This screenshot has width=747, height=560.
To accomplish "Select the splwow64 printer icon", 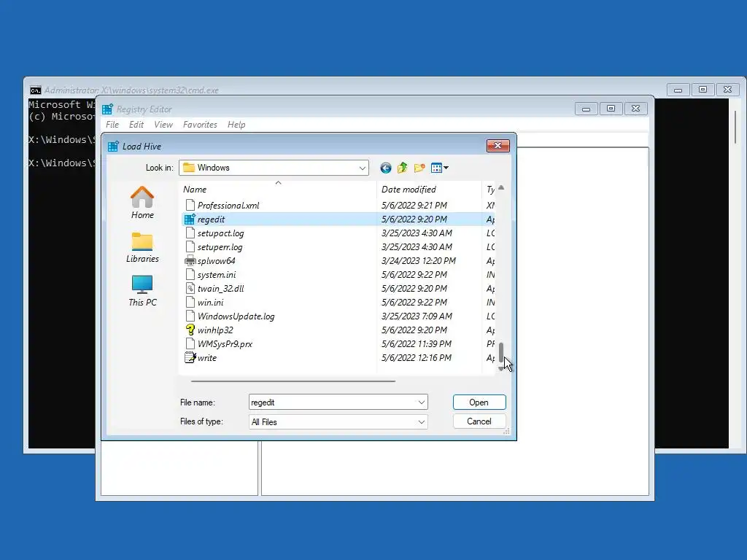I will [x=190, y=261].
